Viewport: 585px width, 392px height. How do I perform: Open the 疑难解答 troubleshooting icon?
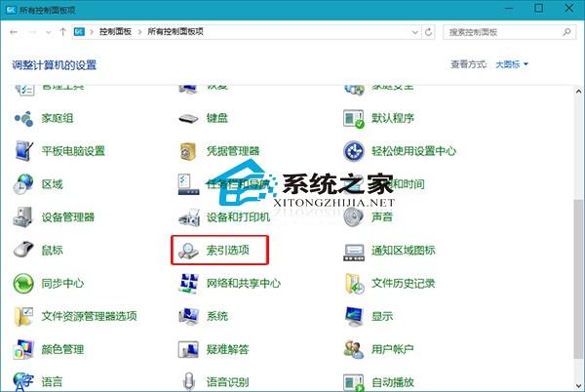pos(188,349)
